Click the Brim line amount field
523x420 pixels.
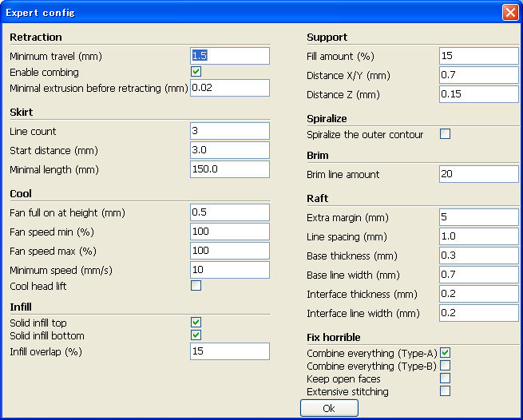pos(479,174)
